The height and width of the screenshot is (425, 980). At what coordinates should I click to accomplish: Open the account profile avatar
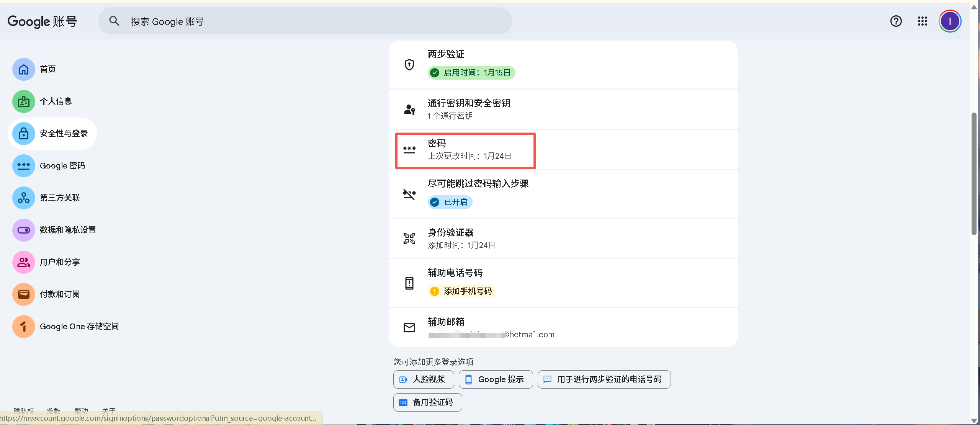pos(949,21)
